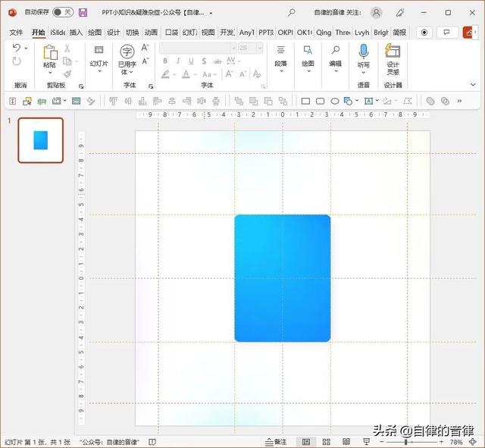Click the text highlight color pen
This screenshot has width=485, height=448.
[165, 74]
